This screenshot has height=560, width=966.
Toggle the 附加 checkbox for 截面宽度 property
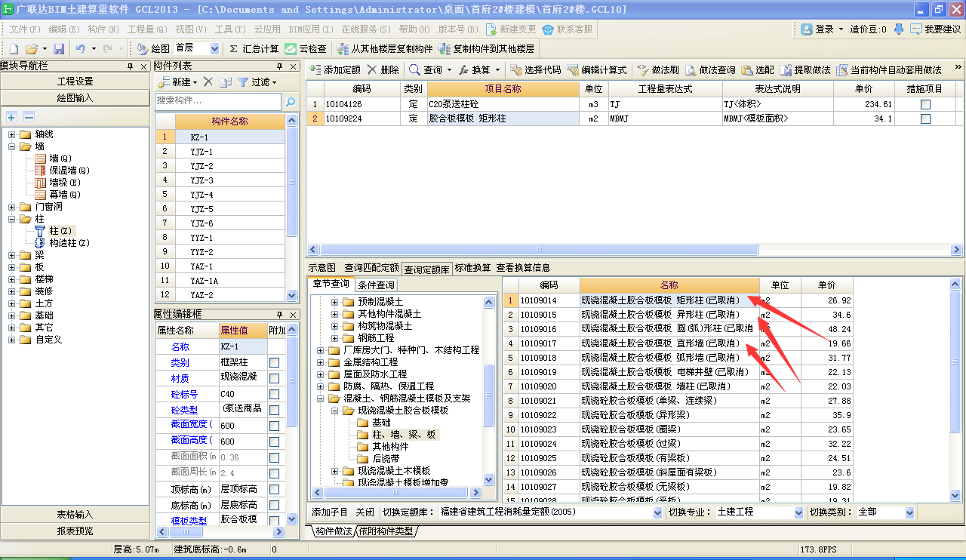tap(275, 426)
